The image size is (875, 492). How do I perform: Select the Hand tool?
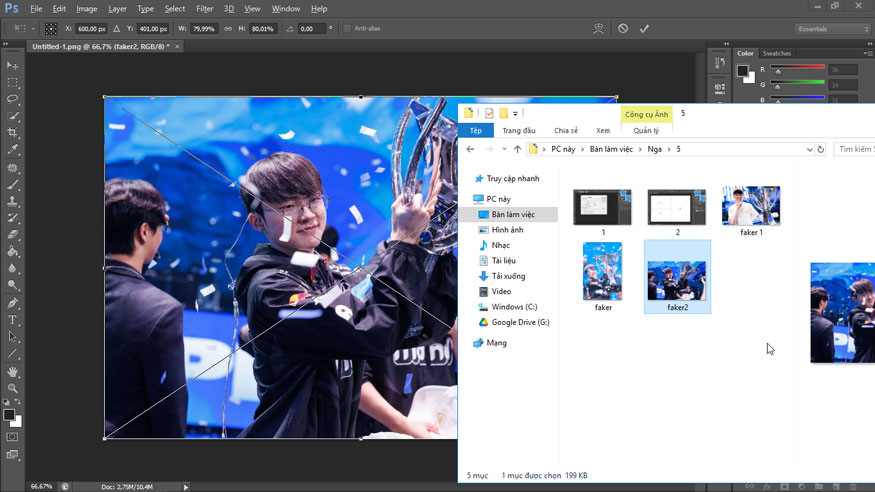pos(13,372)
